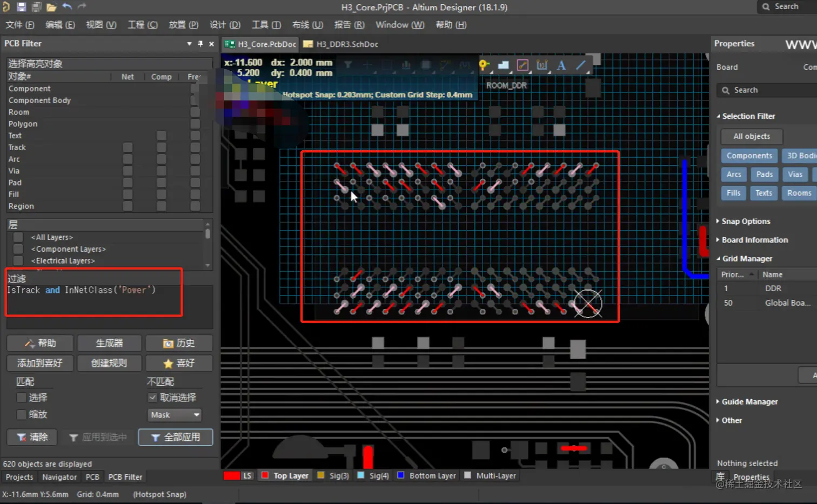Select the DDR grid row
Screen dimensions: 817x504
(x=767, y=288)
